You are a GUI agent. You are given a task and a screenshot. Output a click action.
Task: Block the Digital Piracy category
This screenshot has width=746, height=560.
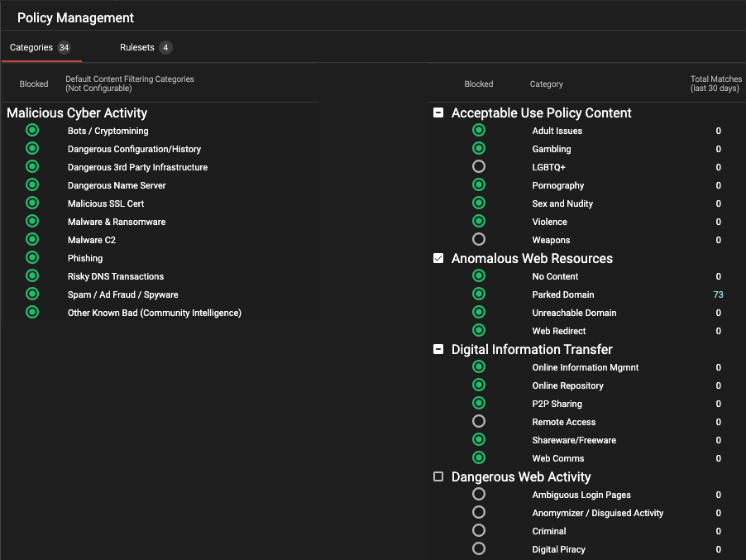[x=478, y=549]
